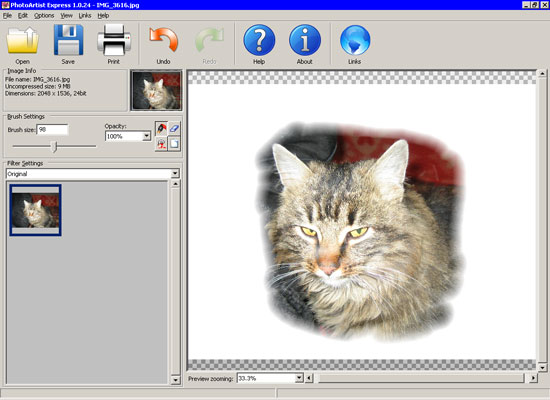Click the Dimensions: 2048 x 1536, 24bit text

coord(46,94)
